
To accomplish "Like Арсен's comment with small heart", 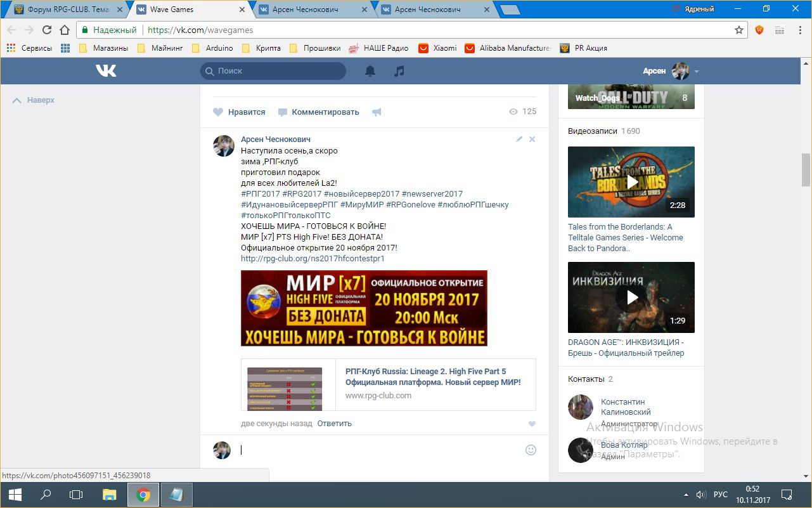I will [x=532, y=424].
